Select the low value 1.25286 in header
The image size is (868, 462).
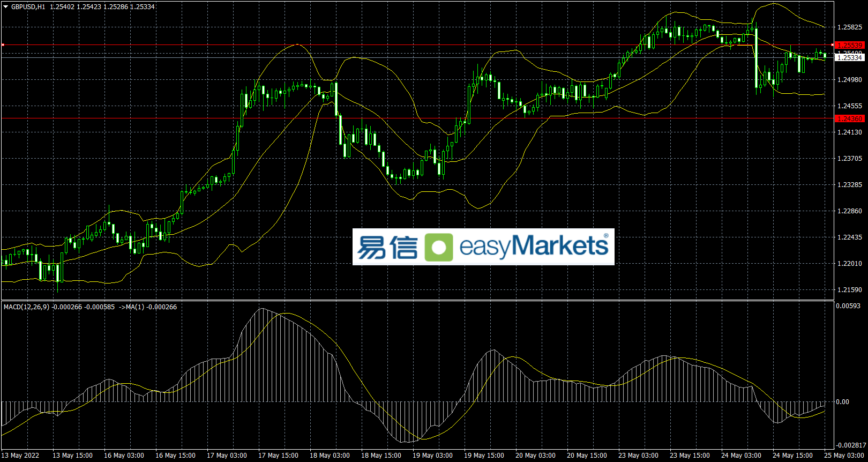[x=115, y=7]
